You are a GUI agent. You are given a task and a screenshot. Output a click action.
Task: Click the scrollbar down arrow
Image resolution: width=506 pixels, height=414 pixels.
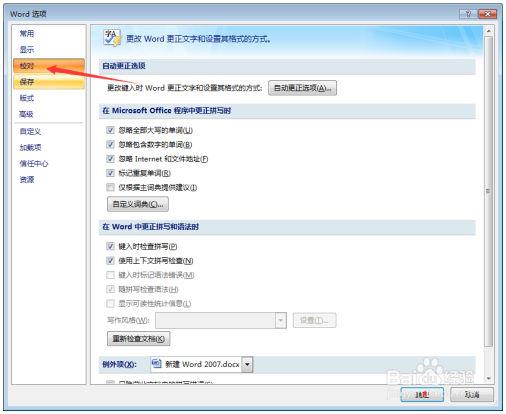488,378
